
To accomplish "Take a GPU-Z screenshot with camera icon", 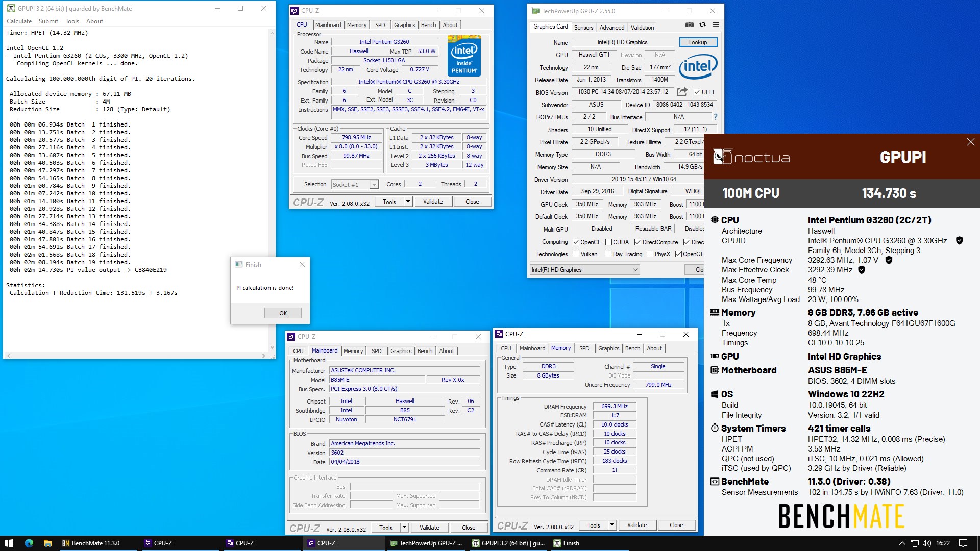I will 690,24.
